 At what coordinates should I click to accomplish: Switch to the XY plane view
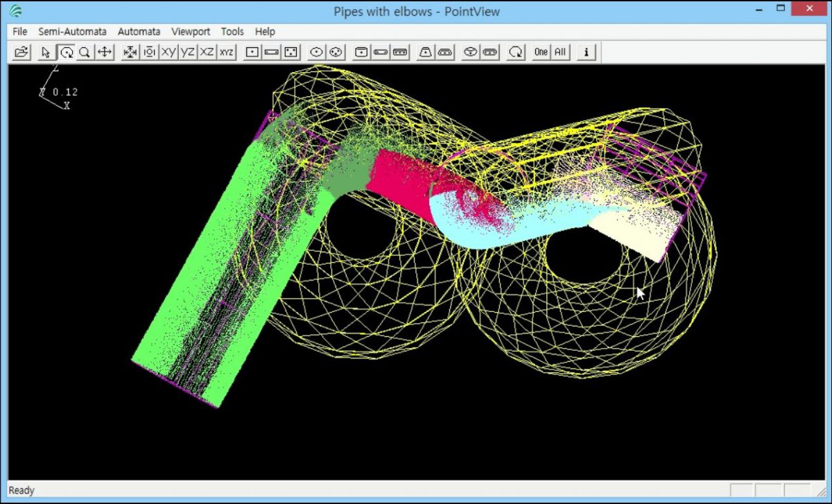[x=168, y=52]
